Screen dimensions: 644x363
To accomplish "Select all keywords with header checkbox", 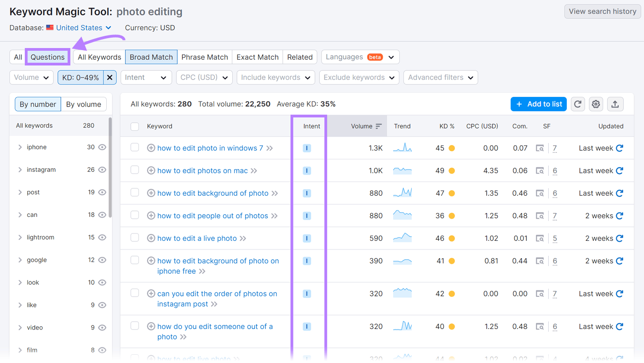I will [135, 126].
